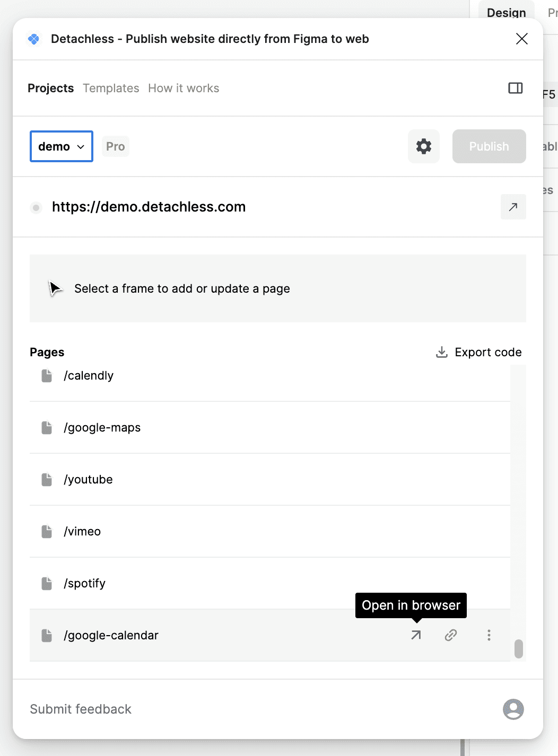Click the /calendly page file icon
The image size is (558, 756).
[x=47, y=376]
